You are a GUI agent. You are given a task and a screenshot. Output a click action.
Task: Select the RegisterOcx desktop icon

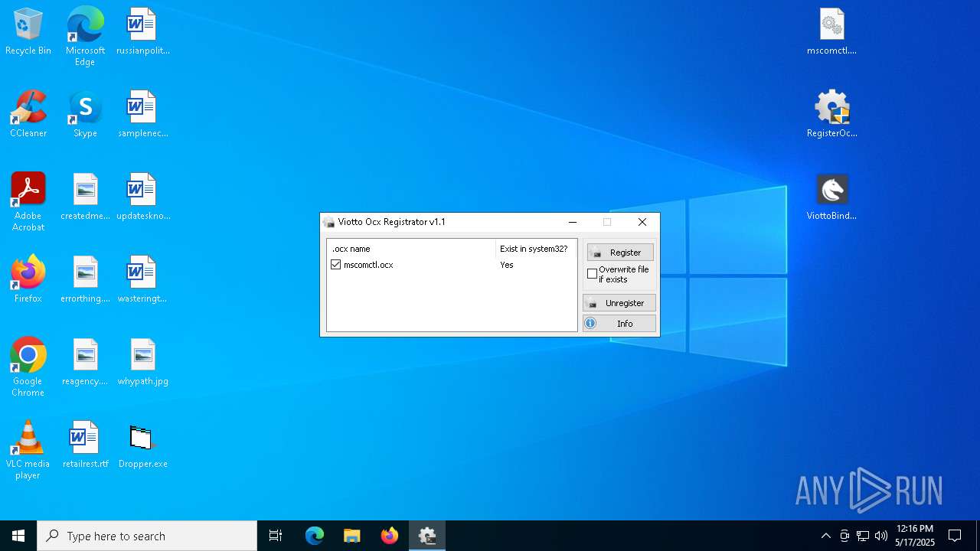pyautogui.click(x=831, y=115)
